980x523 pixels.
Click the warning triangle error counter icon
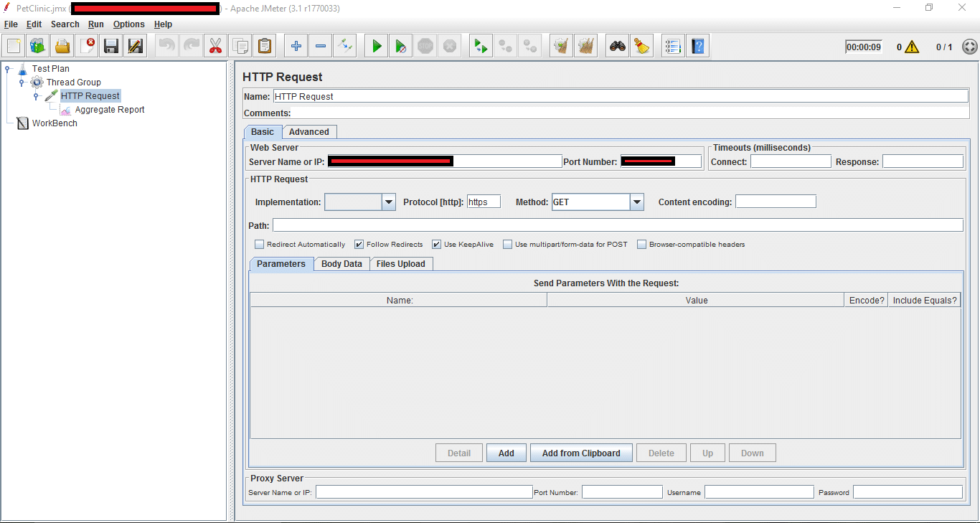click(911, 47)
